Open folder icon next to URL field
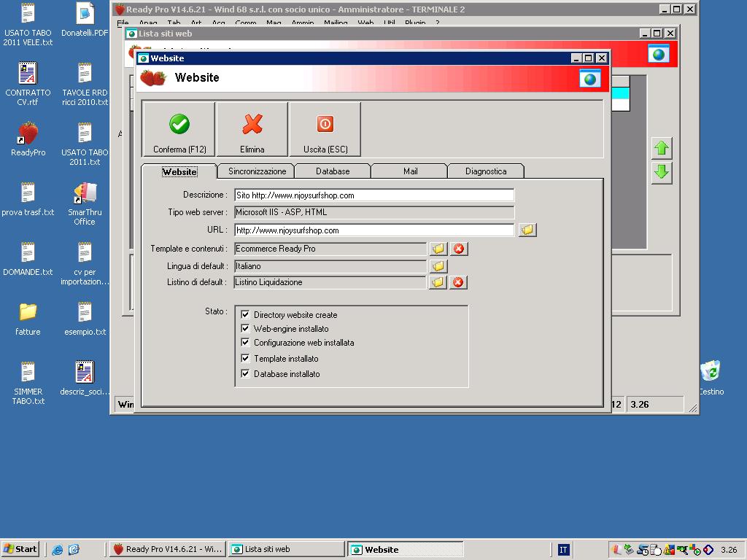 click(x=527, y=230)
